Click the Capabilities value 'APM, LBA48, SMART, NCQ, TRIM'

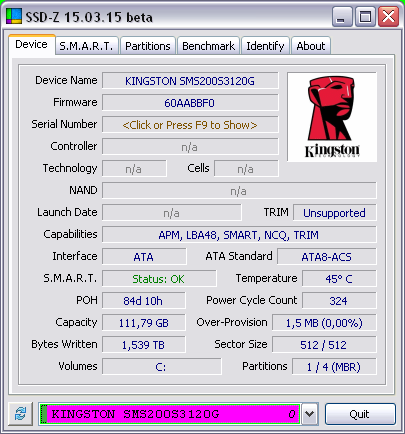pyautogui.click(x=239, y=235)
